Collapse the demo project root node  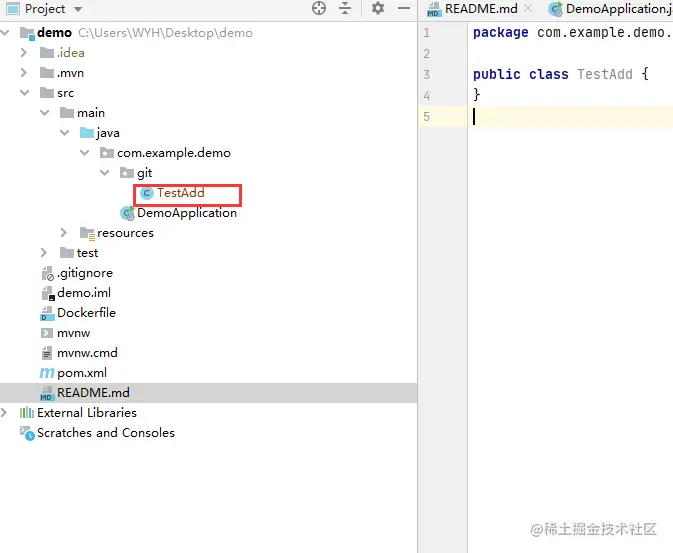point(5,33)
